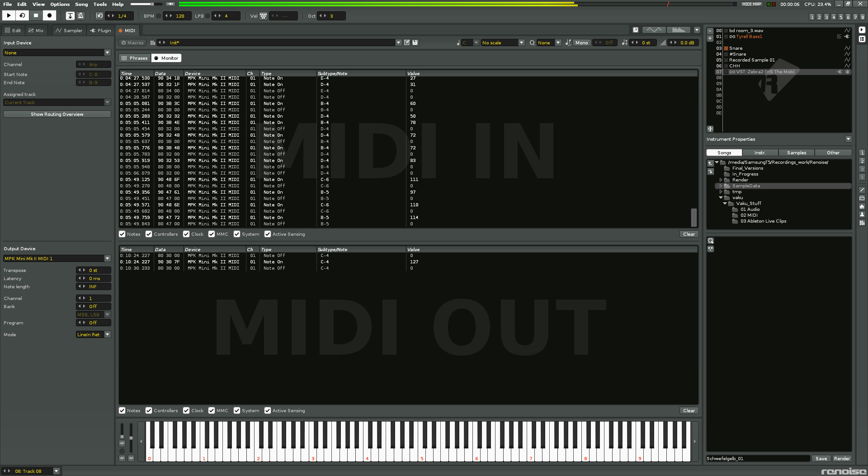Clear the MIDI IN monitor log

tap(689, 234)
